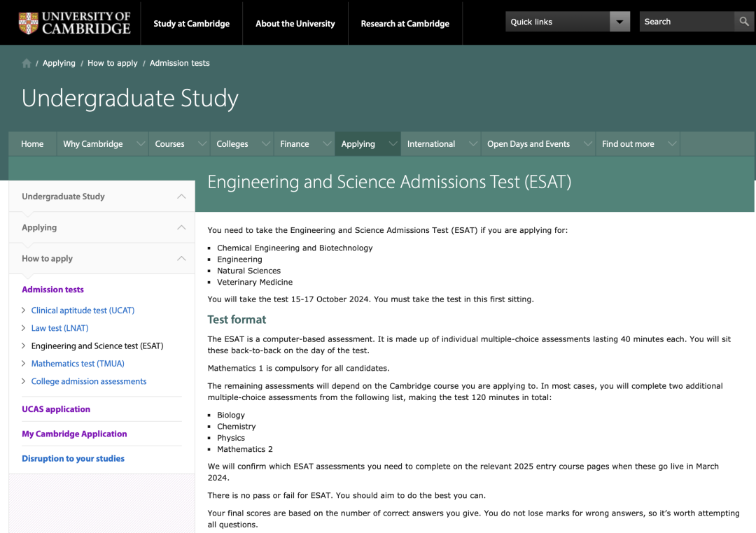Open Mathematics test (TMUA) link
The height and width of the screenshot is (533, 756).
(78, 363)
